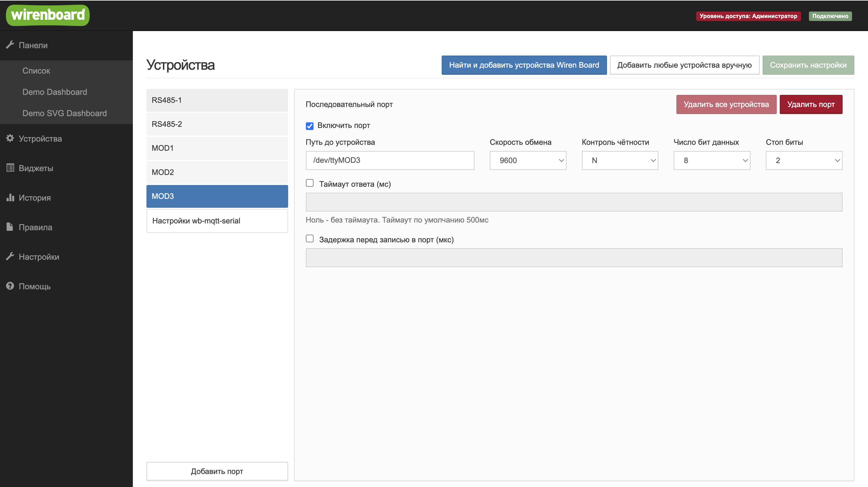868x487 pixels.
Task: Click the Удалить порт button
Action: tap(810, 105)
